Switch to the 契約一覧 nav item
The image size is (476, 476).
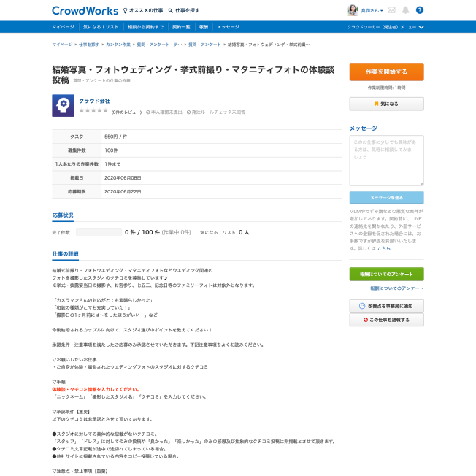(181, 27)
